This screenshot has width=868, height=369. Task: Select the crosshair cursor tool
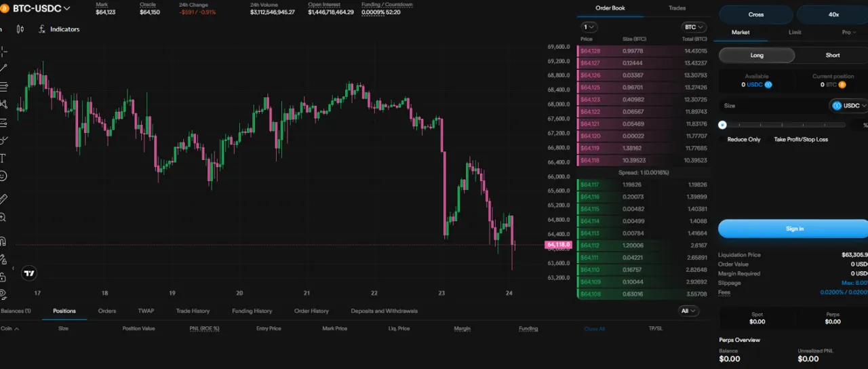(x=3, y=52)
